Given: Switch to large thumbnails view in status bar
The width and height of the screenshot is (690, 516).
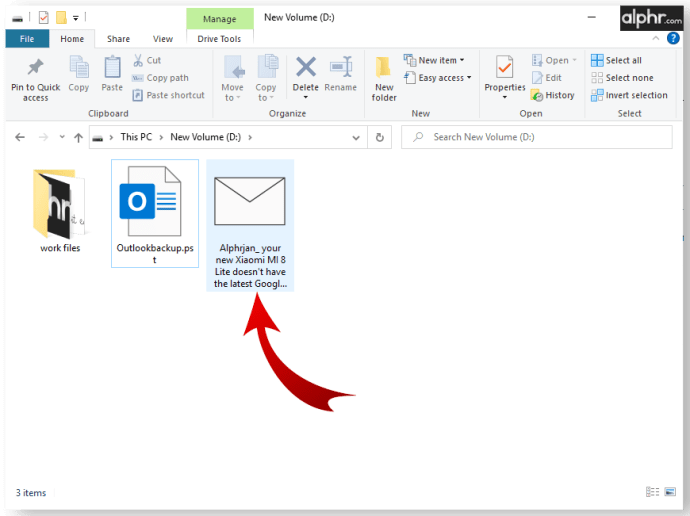Looking at the screenshot, I should tap(670, 492).
